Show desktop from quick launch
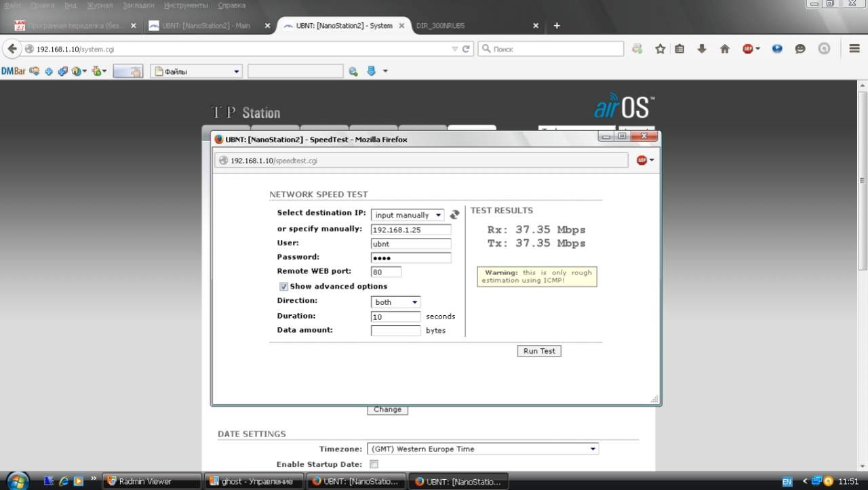 (49, 481)
